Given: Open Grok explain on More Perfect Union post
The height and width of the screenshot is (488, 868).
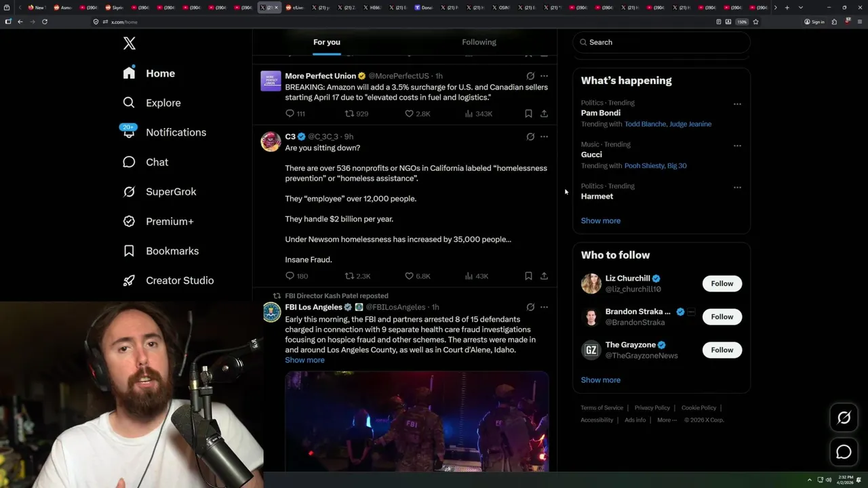Looking at the screenshot, I should pos(530,76).
